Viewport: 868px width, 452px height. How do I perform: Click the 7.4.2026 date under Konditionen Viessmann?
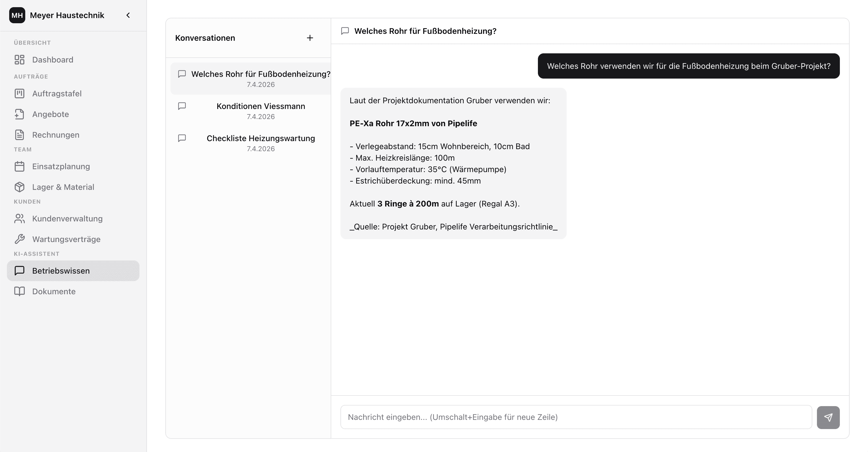[261, 117]
